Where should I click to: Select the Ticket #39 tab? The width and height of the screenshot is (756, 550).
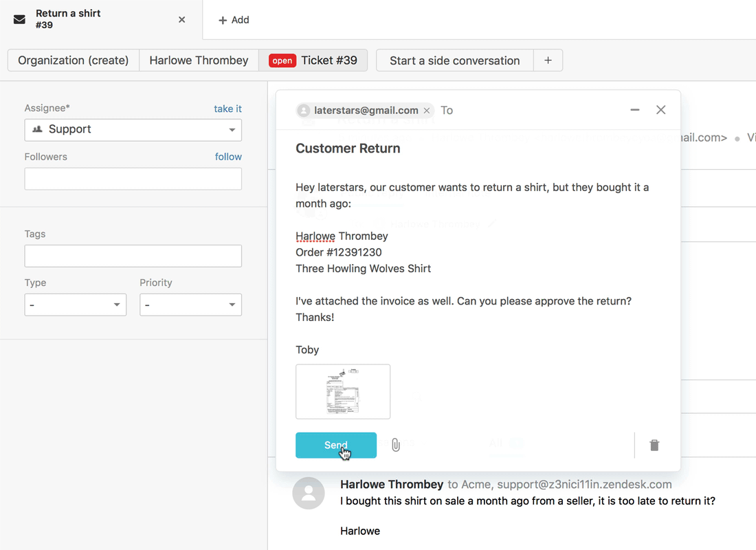click(x=313, y=60)
